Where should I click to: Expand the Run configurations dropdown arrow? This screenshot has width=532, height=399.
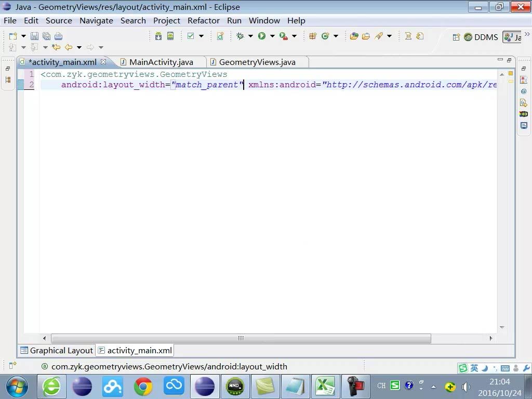[272, 36]
